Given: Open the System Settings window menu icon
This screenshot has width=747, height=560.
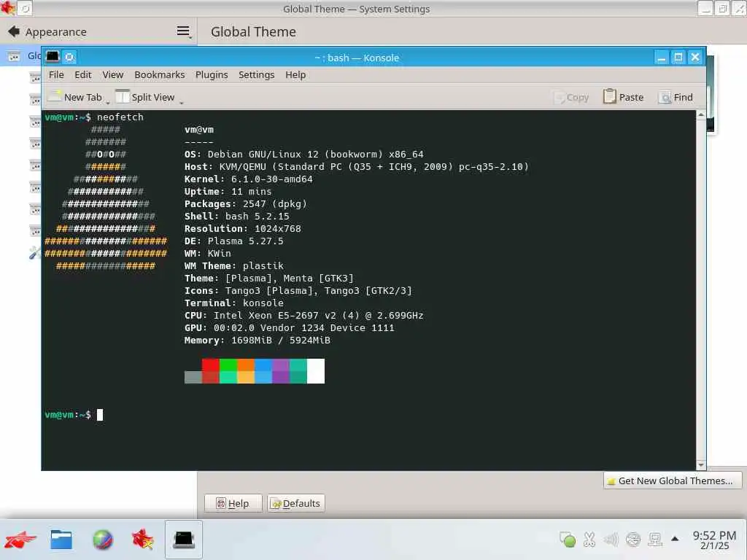Looking at the screenshot, I should 7,8.
